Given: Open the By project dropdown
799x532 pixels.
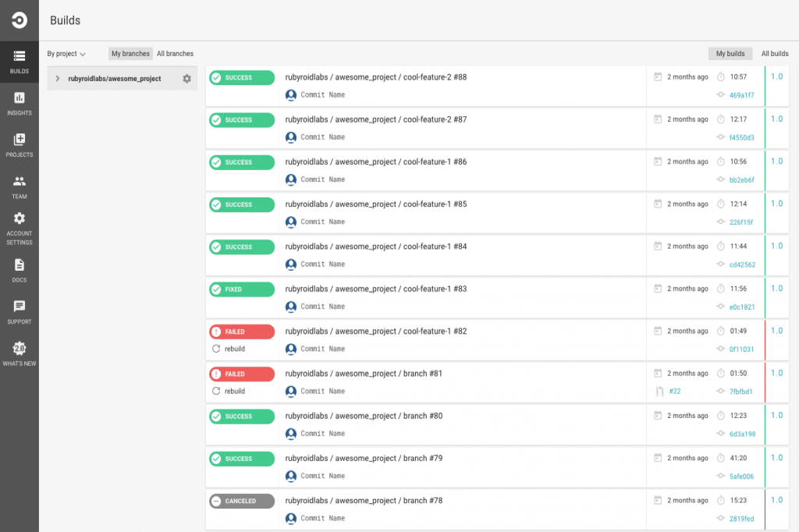Looking at the screenshot, I should (x=66, y=54).
